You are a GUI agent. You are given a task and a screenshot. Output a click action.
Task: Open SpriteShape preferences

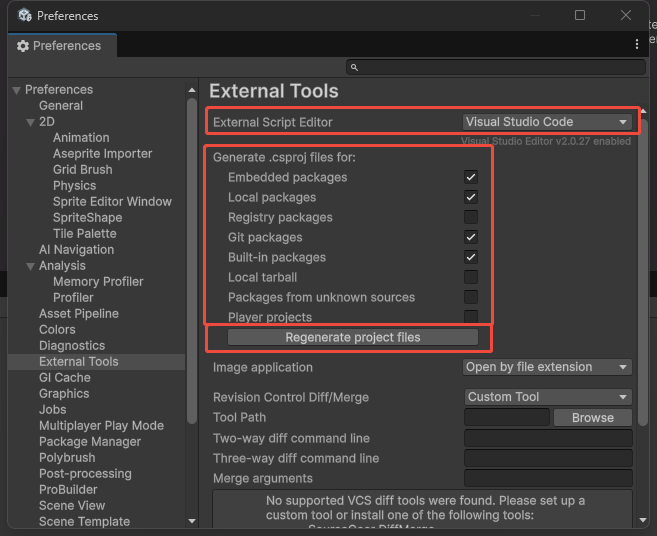88,218
